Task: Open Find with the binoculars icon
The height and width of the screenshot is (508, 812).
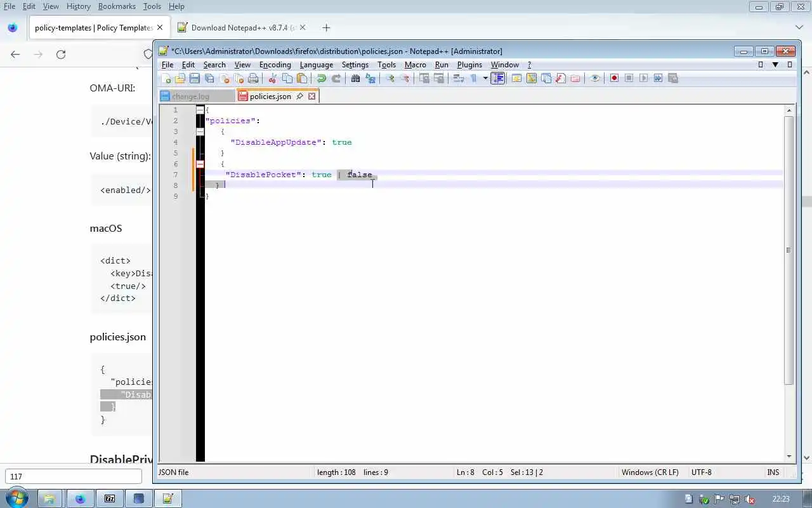Action: tap(355, 78)
